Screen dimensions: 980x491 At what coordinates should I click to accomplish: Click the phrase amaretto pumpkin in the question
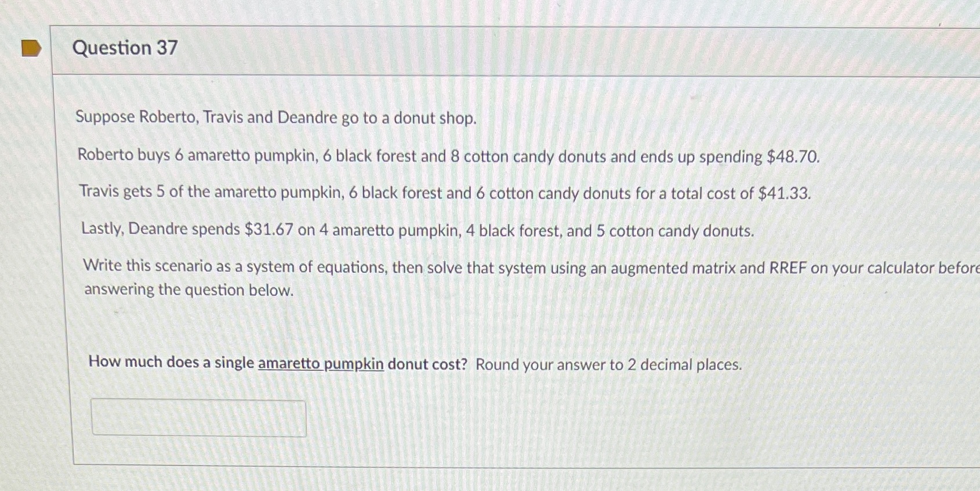tap(321, 364)
